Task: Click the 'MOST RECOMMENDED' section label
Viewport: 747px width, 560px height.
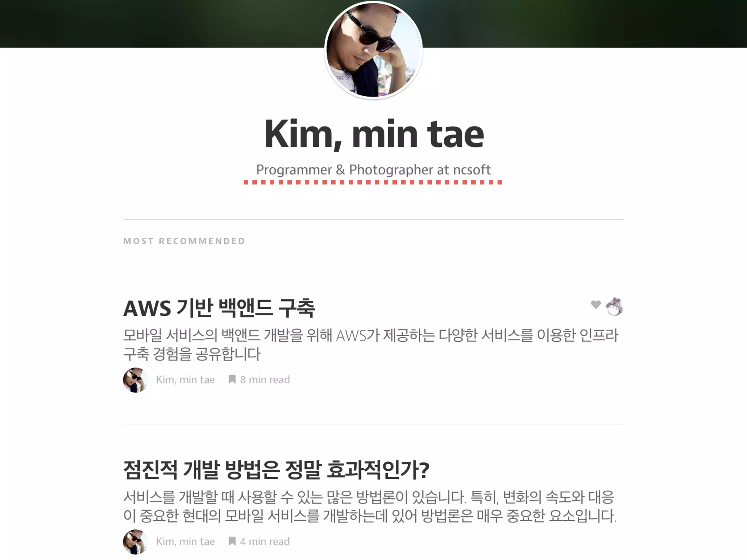Action: tap(184, 241)
